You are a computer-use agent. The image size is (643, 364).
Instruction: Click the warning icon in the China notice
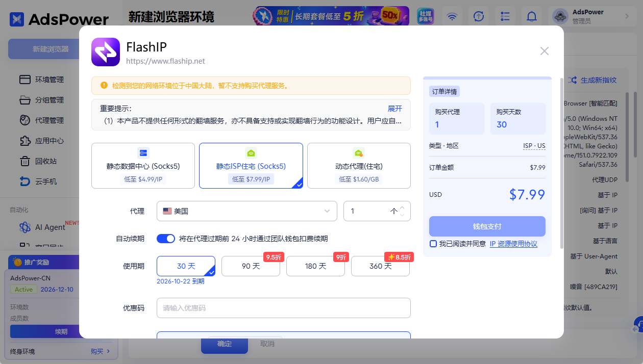(104, 85)
